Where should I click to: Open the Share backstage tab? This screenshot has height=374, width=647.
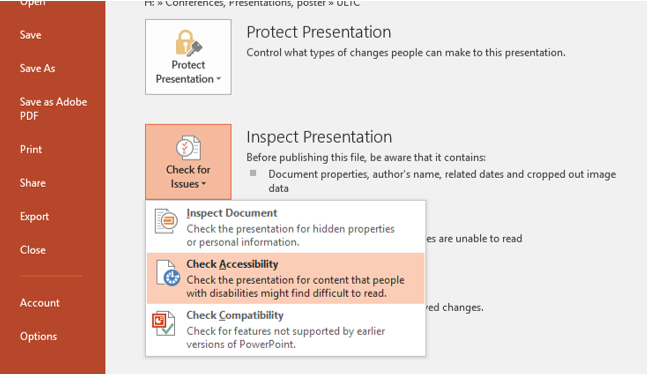tap(33, 183)
